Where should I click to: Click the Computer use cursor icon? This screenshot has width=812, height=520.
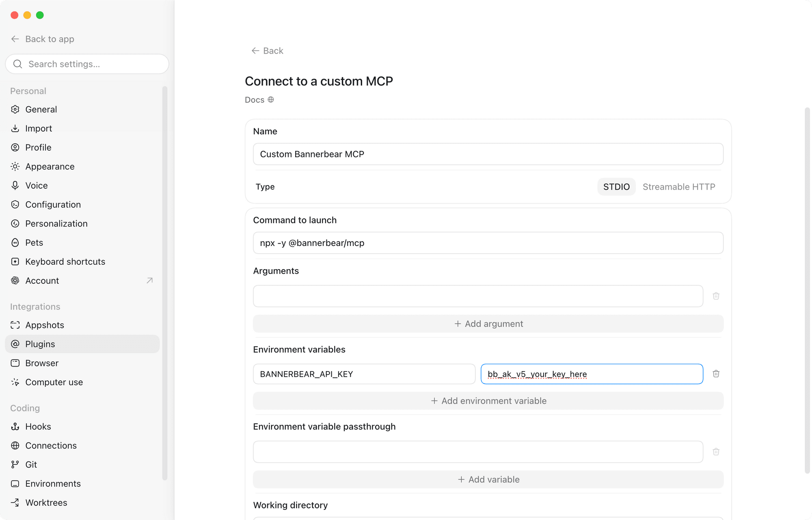click(15, 382)
